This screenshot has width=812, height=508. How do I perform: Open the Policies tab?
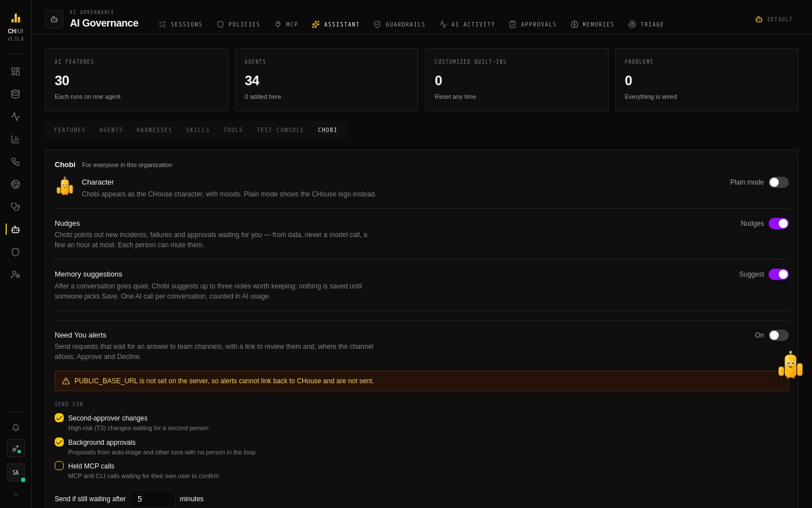click(239, 24)
